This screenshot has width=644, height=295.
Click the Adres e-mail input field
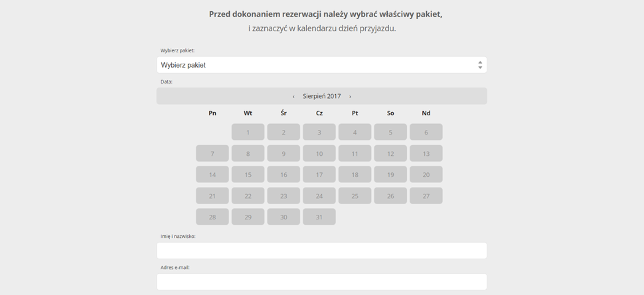[321, 282]
